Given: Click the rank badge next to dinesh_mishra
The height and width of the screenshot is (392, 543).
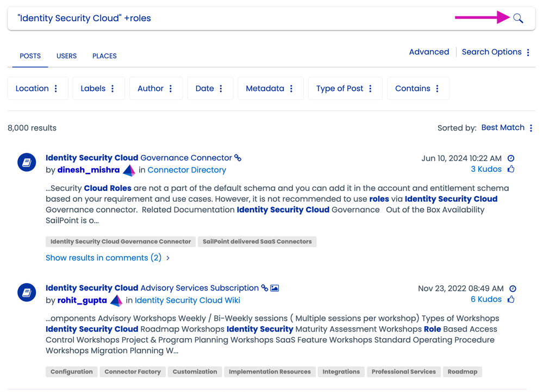Looking at the screenshot, I should click(x=129, y=170).
